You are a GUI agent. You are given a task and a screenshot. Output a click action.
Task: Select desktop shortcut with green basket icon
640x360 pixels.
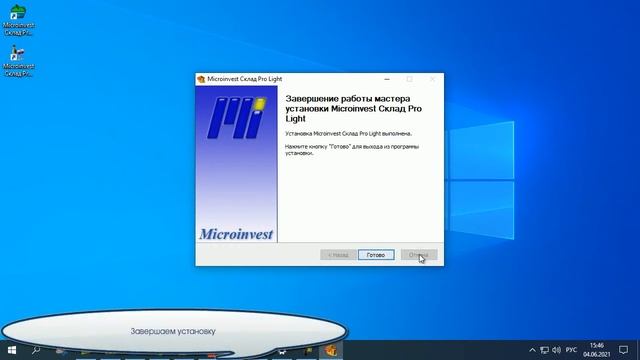(18, 20)
